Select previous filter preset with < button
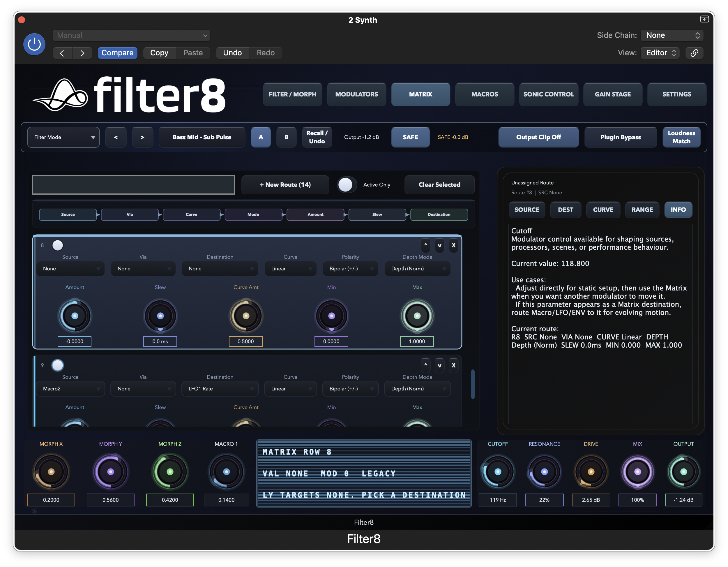 pos(116,138)
